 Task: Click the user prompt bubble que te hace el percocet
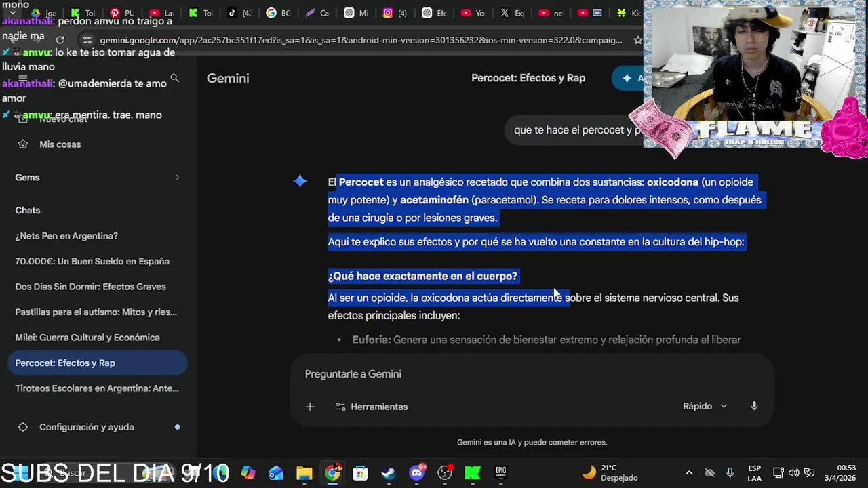(x=576, y=130)
